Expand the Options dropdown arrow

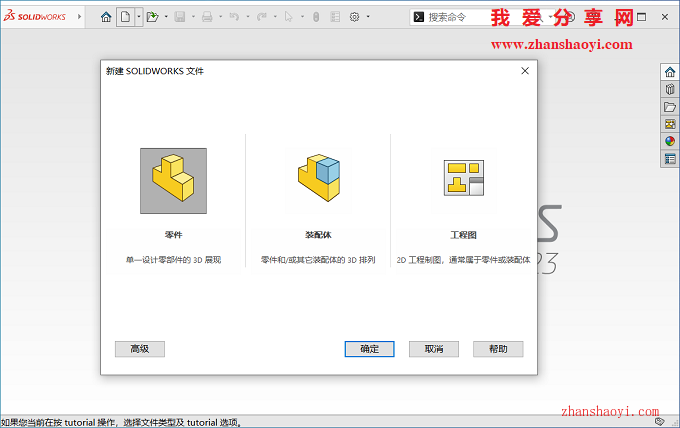point(368,17)
